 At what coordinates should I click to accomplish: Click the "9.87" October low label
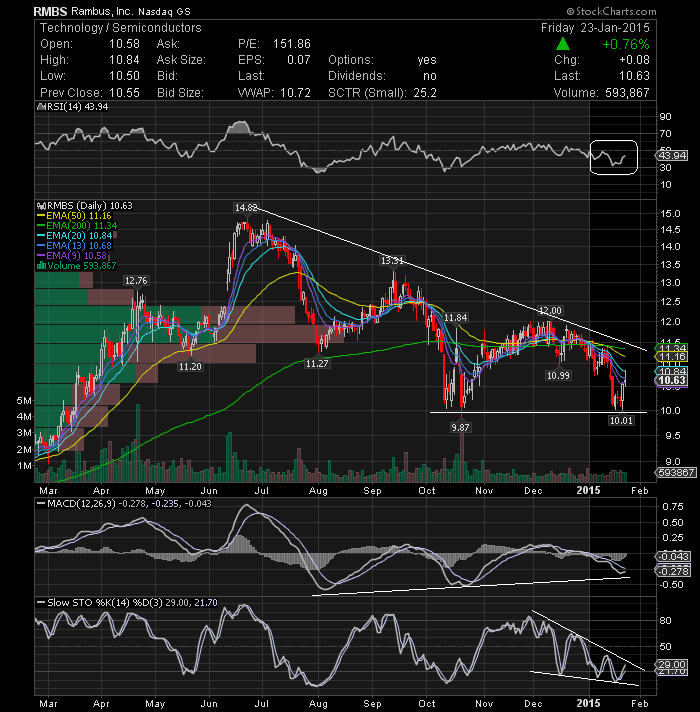click(x=460, y=427)
